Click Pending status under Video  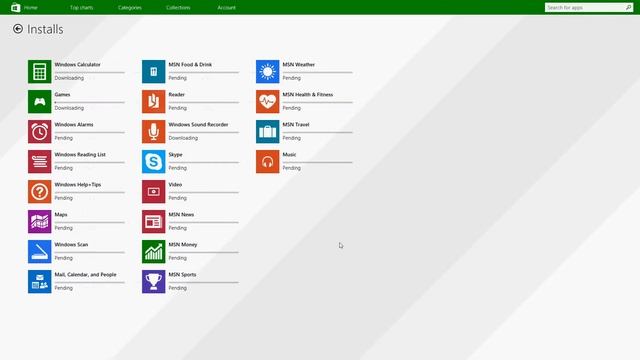point(178,198)
